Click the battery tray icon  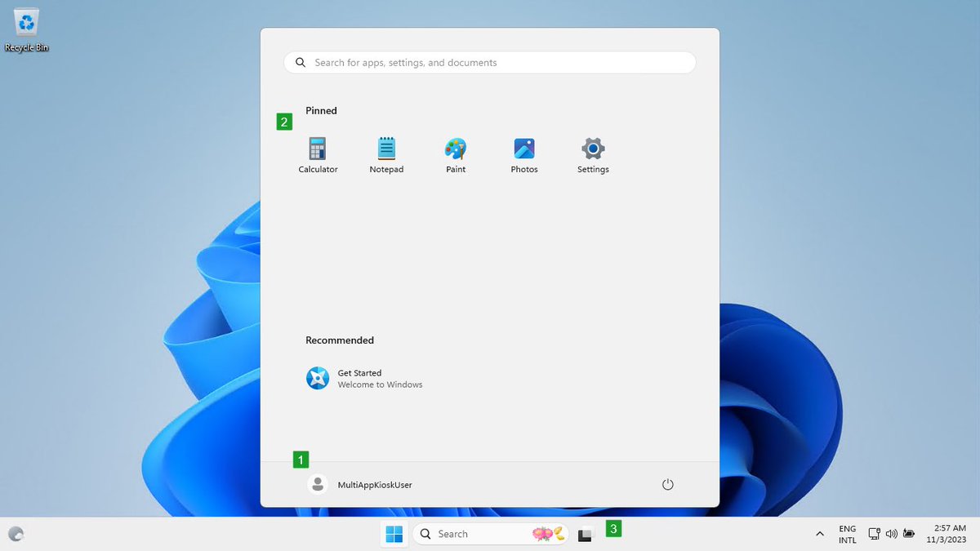click(x=908, y=534)
